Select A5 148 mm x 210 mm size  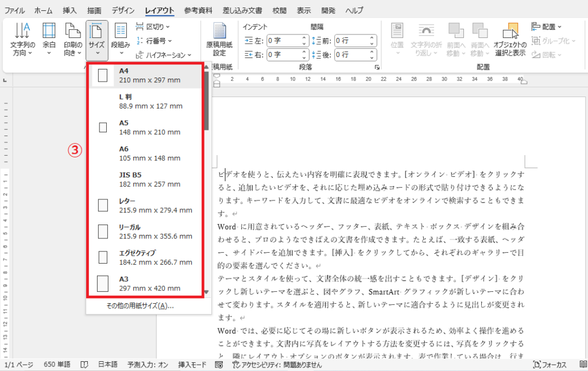click(146, 127)
